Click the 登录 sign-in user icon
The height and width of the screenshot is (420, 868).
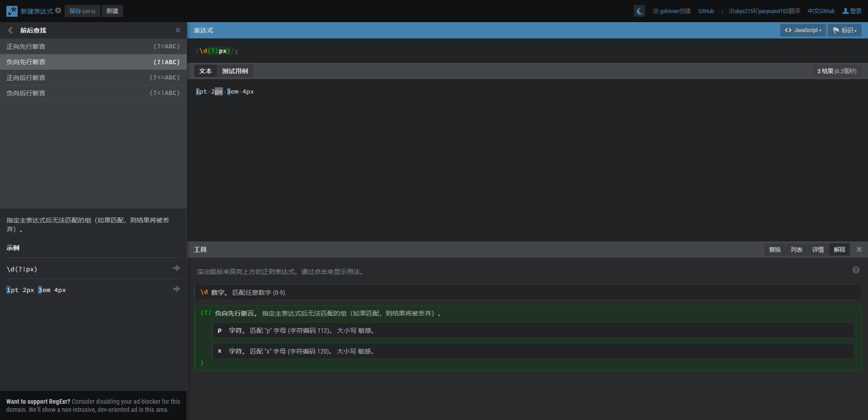point(845,11)
